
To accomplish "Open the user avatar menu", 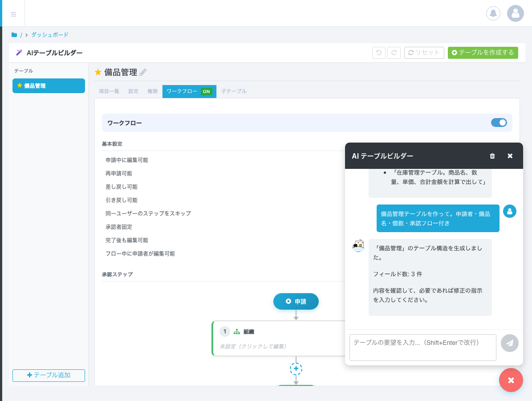I will pyautogui.click(x=515, y=13).
